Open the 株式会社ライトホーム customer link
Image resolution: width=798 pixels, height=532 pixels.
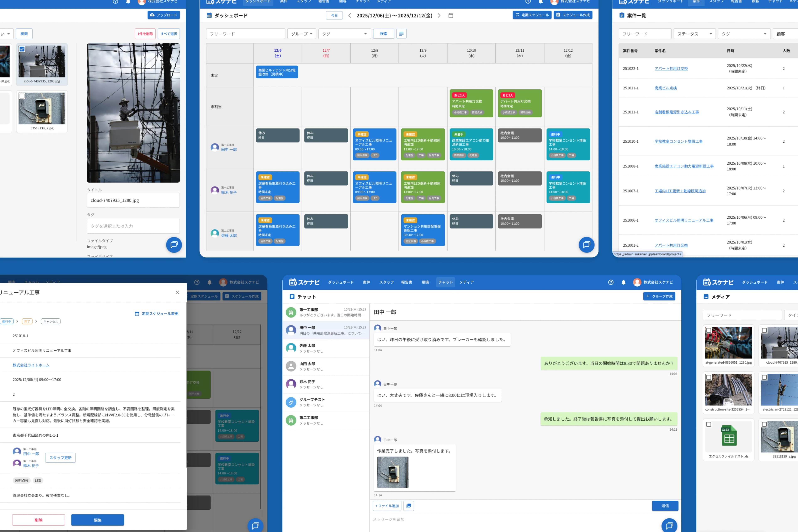(31, 365)
